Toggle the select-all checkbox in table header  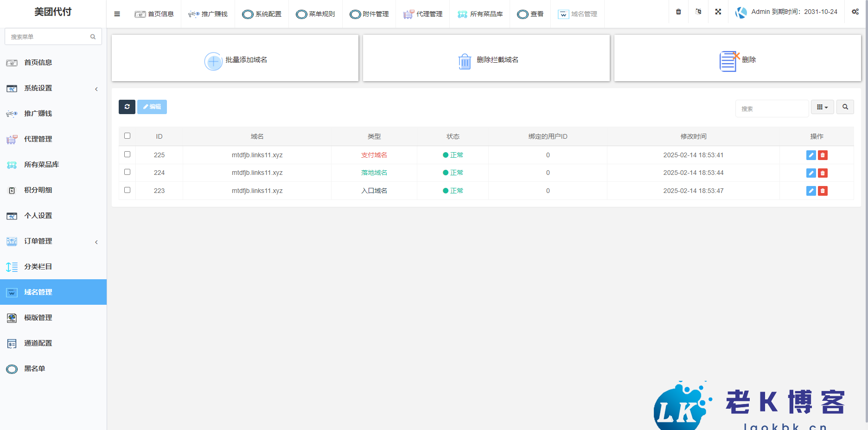(127, 136)
